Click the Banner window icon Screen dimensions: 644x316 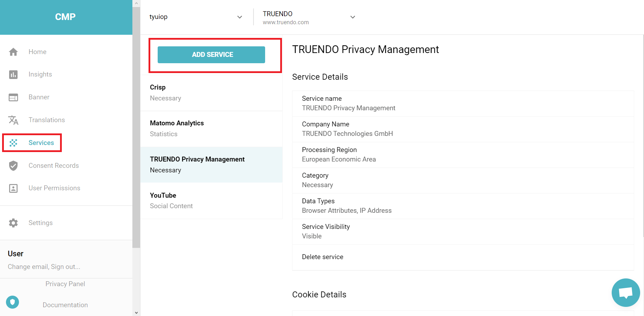click(13, 97)
